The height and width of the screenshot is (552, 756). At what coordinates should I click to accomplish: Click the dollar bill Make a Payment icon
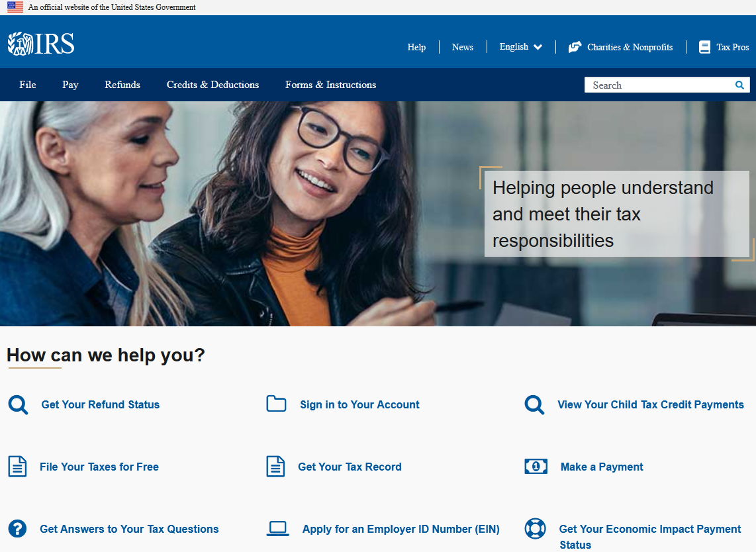(x=536, y=467)
